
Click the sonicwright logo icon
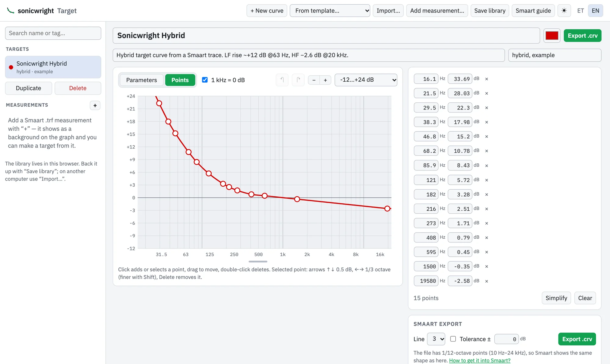pos(11,11)
